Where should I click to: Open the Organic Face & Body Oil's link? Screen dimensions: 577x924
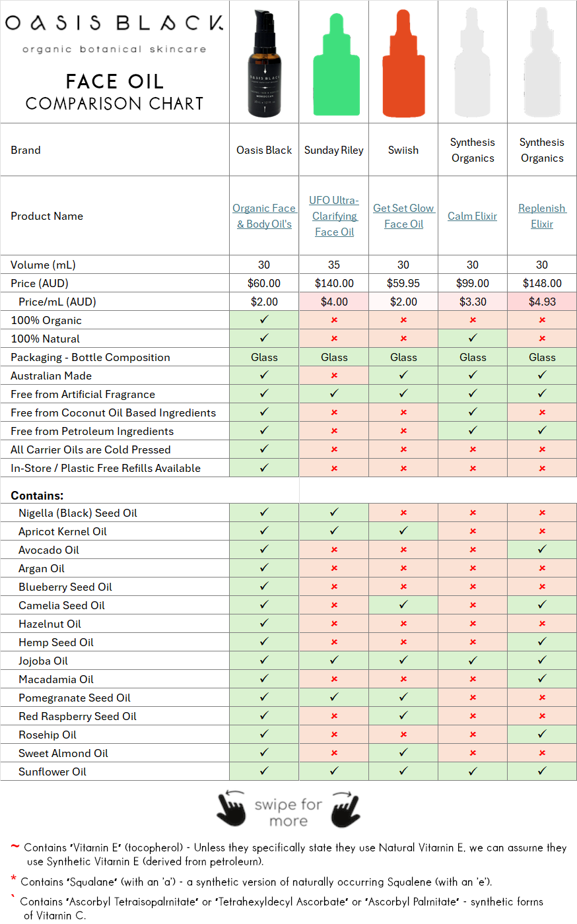264,216
